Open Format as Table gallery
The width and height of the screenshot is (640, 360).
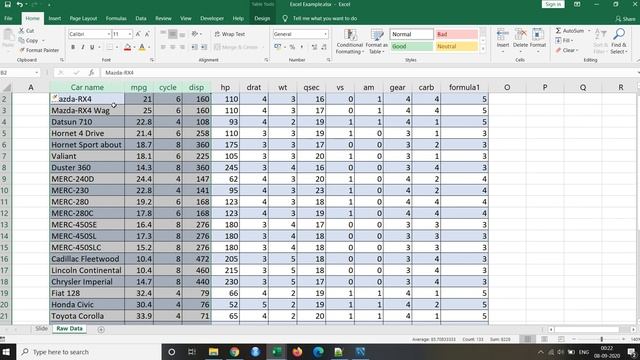coord(376,41)
